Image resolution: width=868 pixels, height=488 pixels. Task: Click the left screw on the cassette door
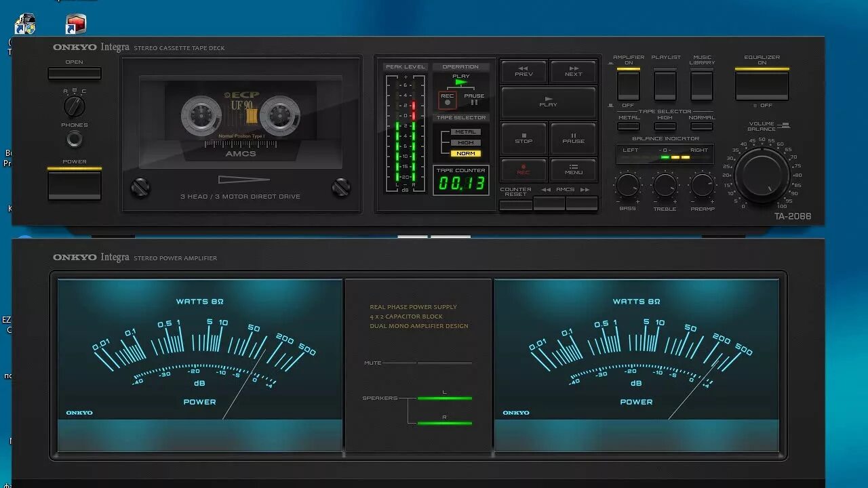(140, 187)
